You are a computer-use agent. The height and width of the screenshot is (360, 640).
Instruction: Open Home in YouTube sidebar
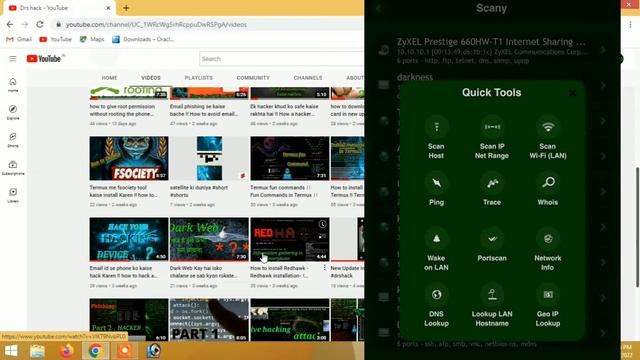(x=13, y=85)
